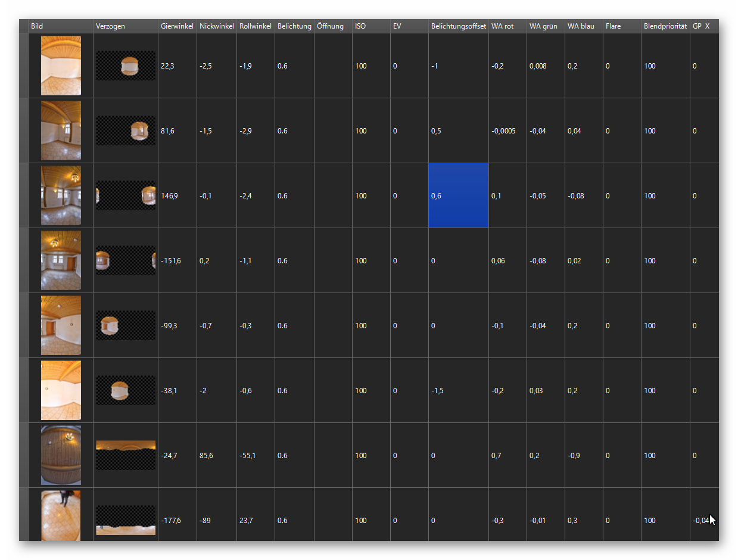This screenshot has height=560, width=738.
Task: Click the Flare column header
Action: pos(621,26)
